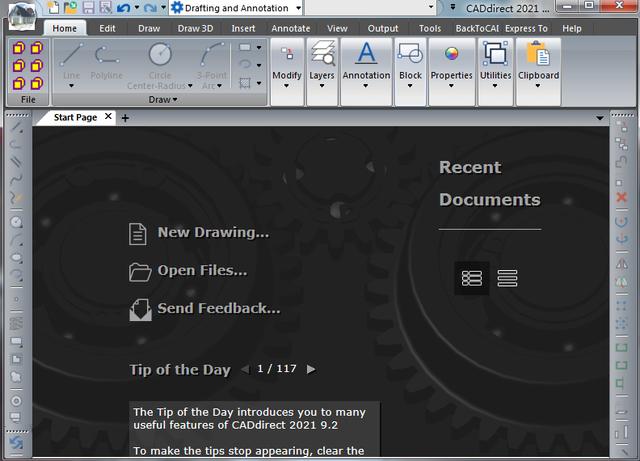Switch recent documents to simple list view
Viewport: 640px width, 461px height.
click(507, 278)
